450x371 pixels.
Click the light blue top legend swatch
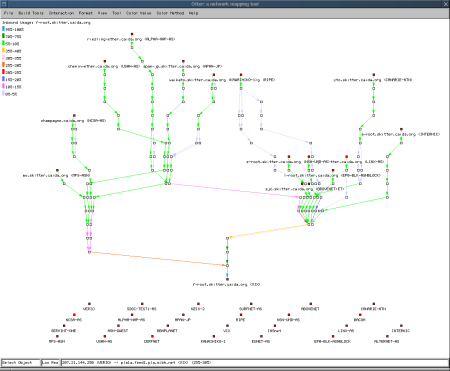click(x=4, y=29)
